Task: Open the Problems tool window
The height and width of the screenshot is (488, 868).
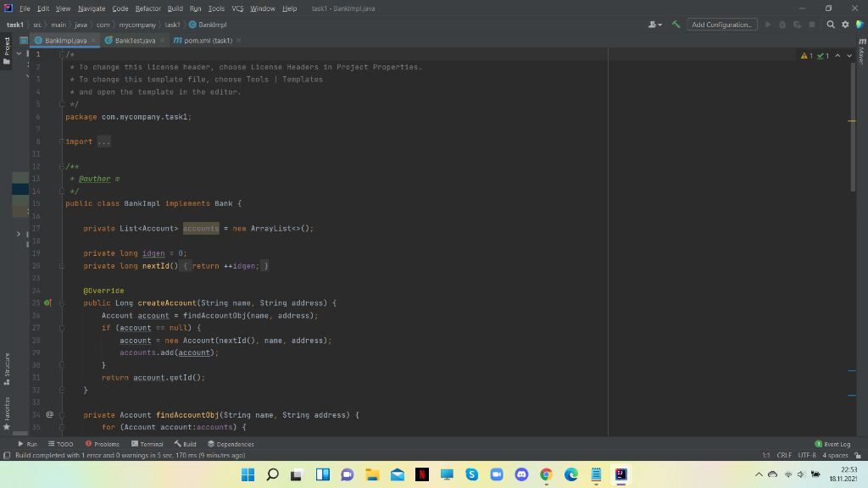Action: pos(102,443)
